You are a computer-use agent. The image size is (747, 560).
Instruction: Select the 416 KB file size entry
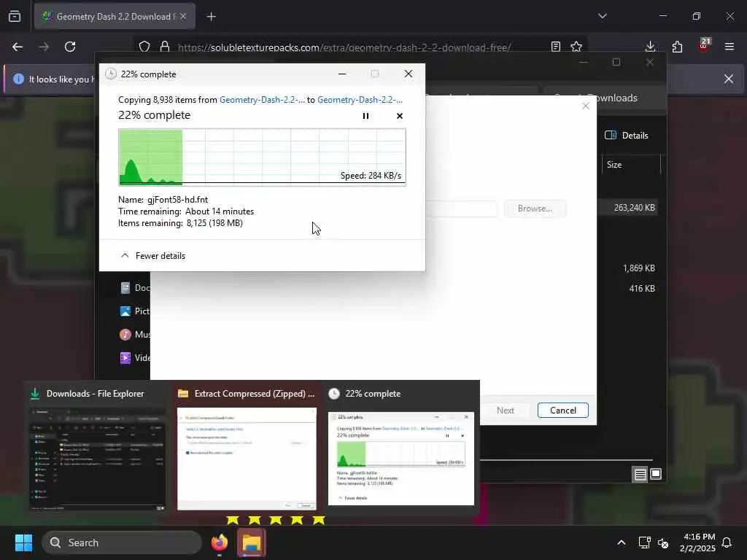(x=642, y=289)
